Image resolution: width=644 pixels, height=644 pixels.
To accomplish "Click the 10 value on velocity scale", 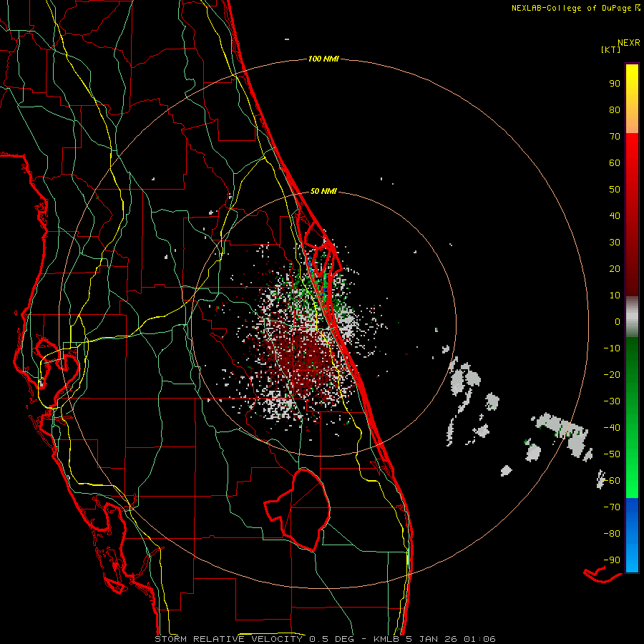I will (615, 296).
